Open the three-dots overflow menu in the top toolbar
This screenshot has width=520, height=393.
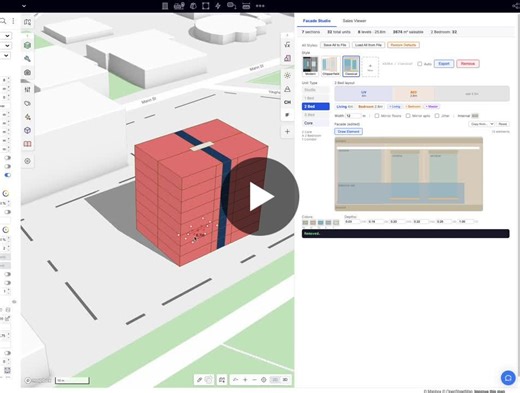tap(260, 6)
